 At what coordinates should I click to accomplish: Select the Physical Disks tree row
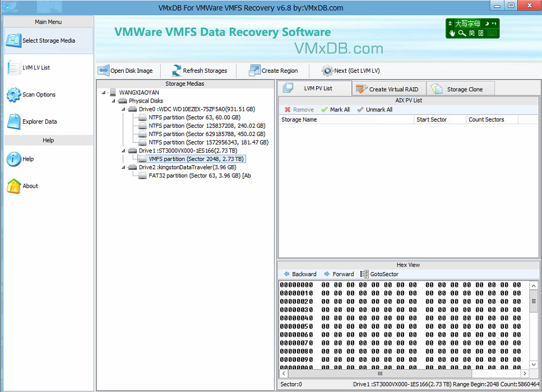click(x=146, y=101)
